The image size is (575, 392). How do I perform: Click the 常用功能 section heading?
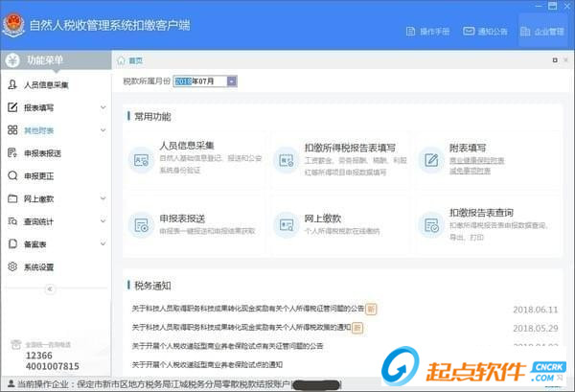pos(152,117)
